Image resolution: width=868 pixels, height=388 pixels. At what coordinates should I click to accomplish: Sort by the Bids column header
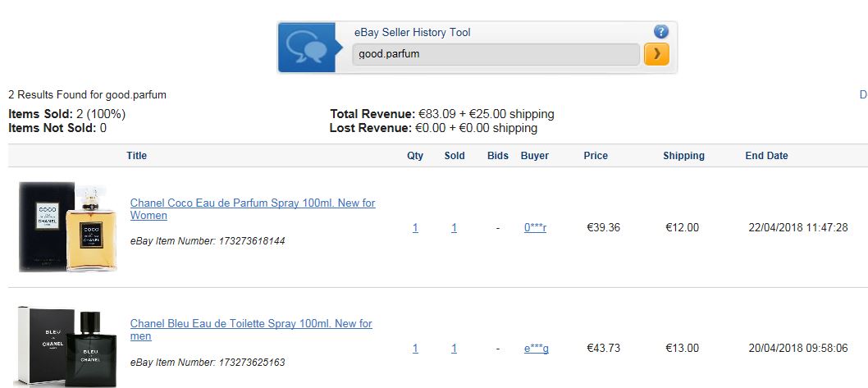point(498,156)
